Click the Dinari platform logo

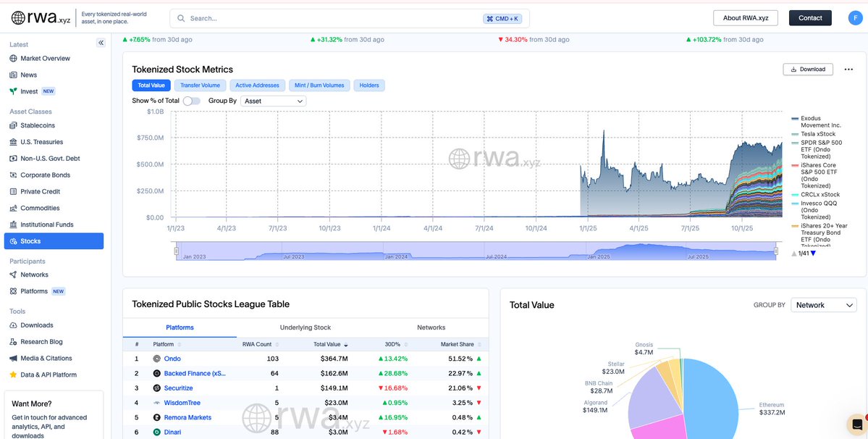(156, 432)
